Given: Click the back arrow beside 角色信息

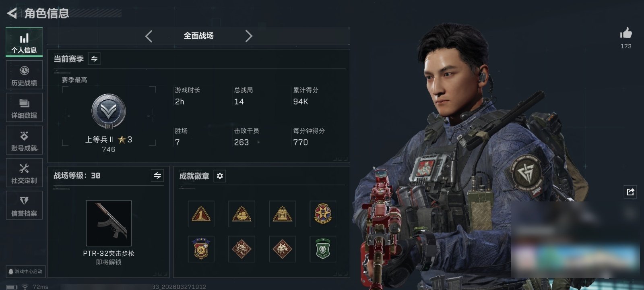Looking at the screenshot, I should tap(12, 13).
